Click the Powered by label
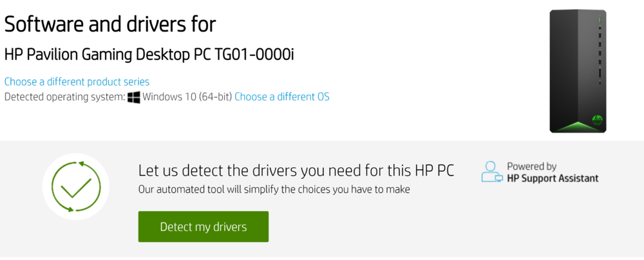Screen dimensions: 644x260 [x=531, y=166]
